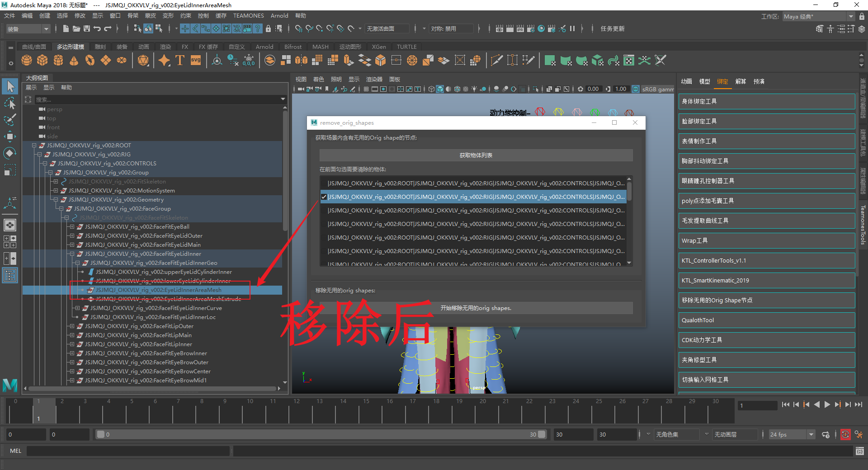
Task: Activate the Move tool in the toolbox
Action: [9, 136]
